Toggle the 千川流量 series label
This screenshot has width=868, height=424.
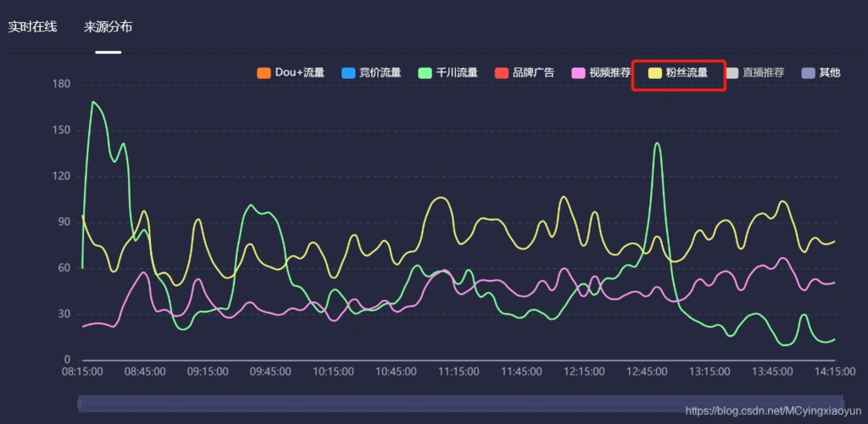pyautogui.click(x=457, y=73)
